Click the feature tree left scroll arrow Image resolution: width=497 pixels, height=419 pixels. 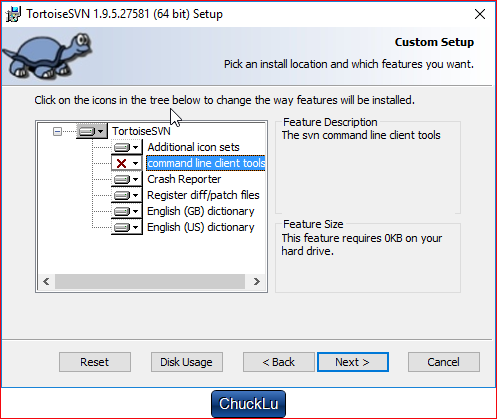[x=46, y=282]
